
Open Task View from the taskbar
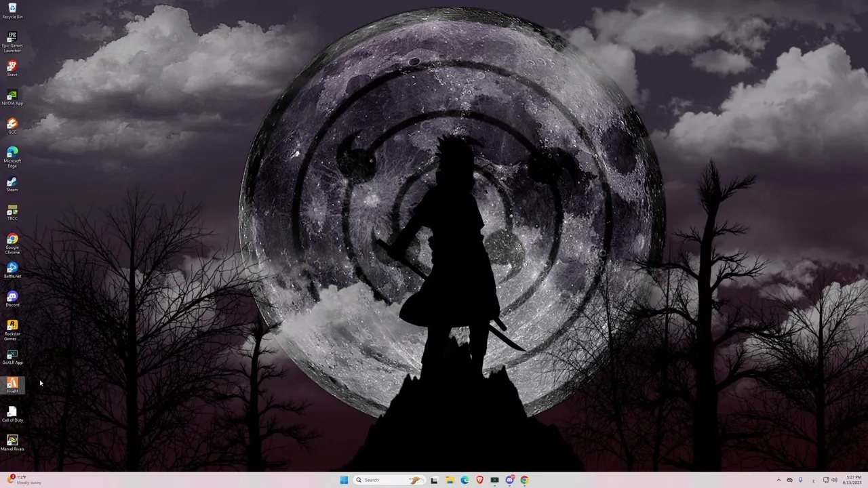pyautogui.click(x=434, y=480)
